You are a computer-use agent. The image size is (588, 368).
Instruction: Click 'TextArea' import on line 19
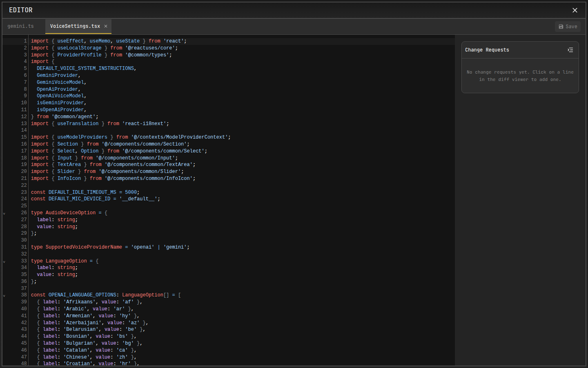(69, 165)
